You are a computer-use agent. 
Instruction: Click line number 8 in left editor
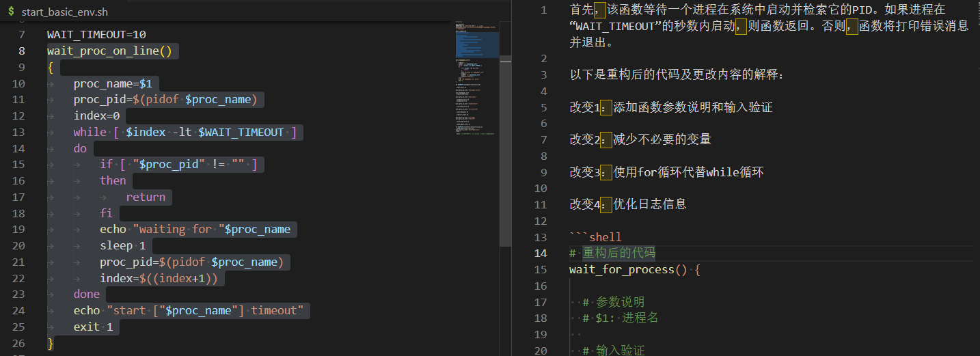tap(22, 51)
